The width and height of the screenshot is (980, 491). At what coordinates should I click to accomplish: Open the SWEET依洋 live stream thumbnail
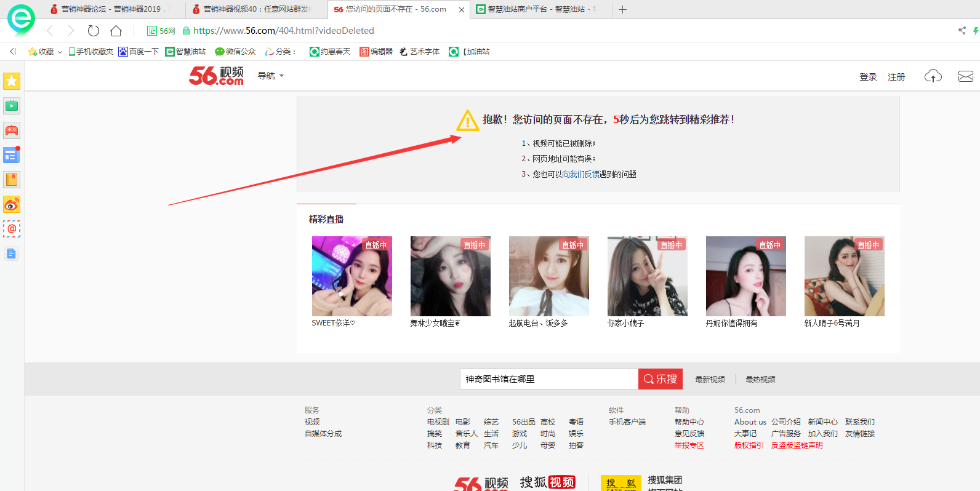tap(351, 276)
